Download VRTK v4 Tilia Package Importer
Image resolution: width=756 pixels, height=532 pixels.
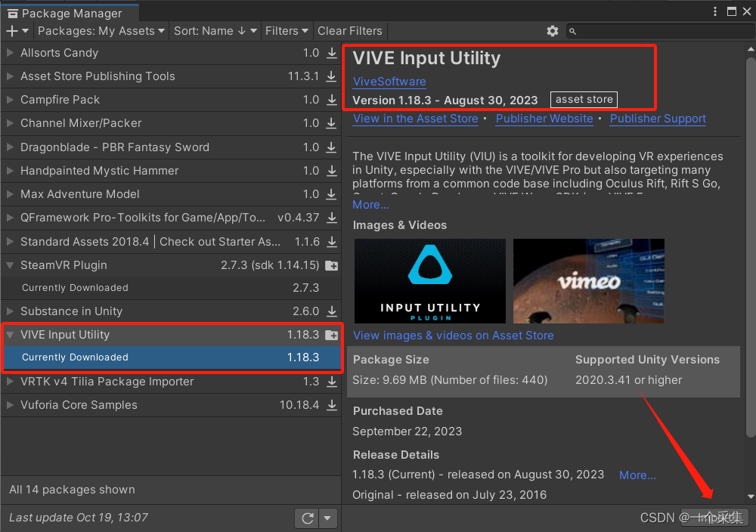pyautogui.click(x=332, y=382)
